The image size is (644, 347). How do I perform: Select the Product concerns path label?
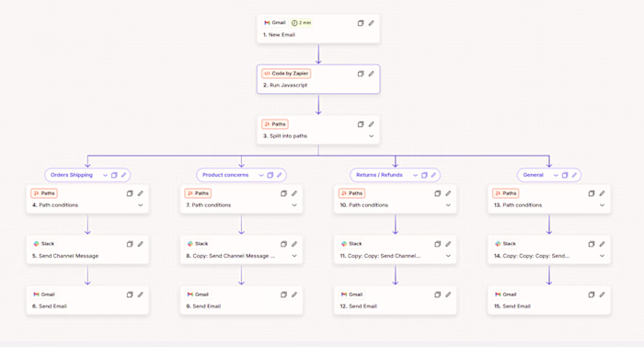(x=225, y=175)
